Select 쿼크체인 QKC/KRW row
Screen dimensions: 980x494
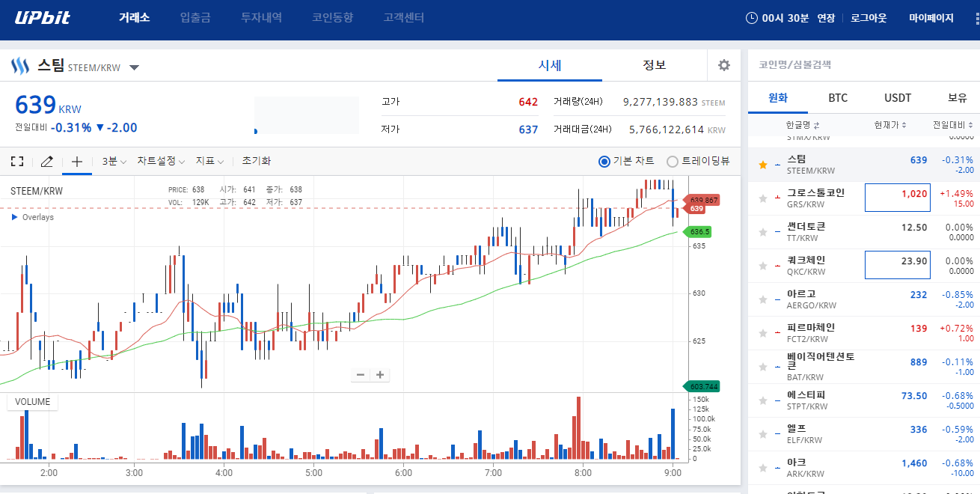[x=864, y=266]
